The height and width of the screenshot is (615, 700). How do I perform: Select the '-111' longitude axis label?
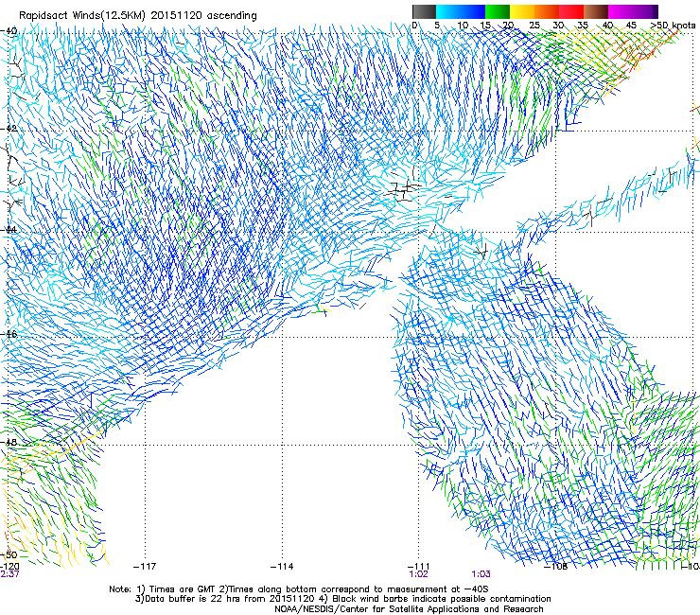coord(418,567)
